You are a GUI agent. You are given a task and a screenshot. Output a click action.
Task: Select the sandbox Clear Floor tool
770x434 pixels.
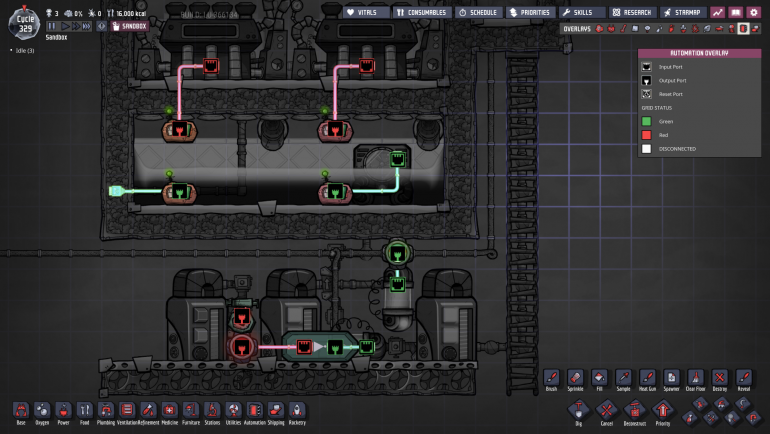(x=695, y=378)
